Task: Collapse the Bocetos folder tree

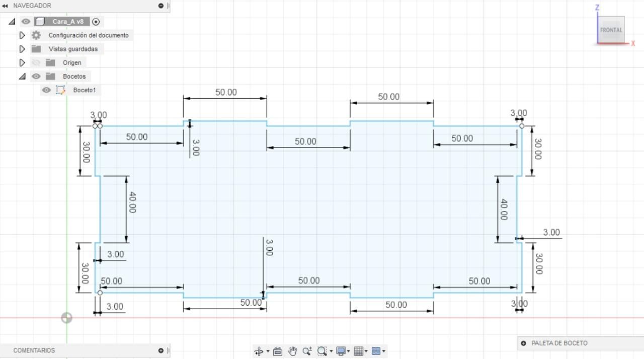Action: 22,77
